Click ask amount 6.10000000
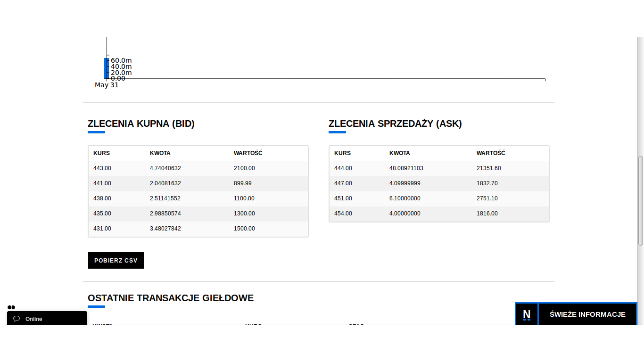The width and height of the screenshot is (644, 362). click(405, 198)
